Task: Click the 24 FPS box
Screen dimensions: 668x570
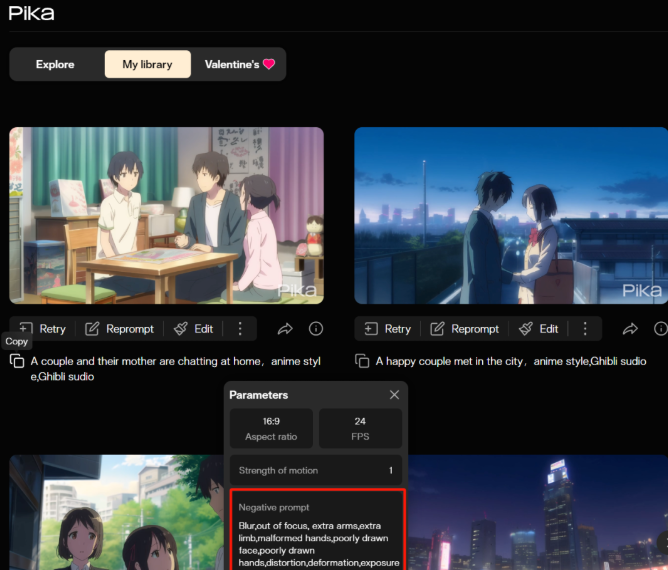Action: [x=360, y=428]
